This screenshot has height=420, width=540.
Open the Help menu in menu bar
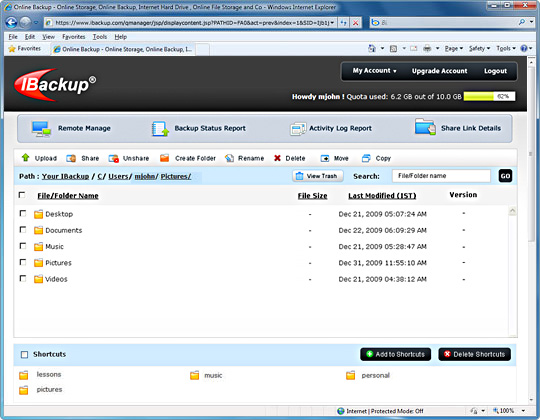click(x=121, y=36)
